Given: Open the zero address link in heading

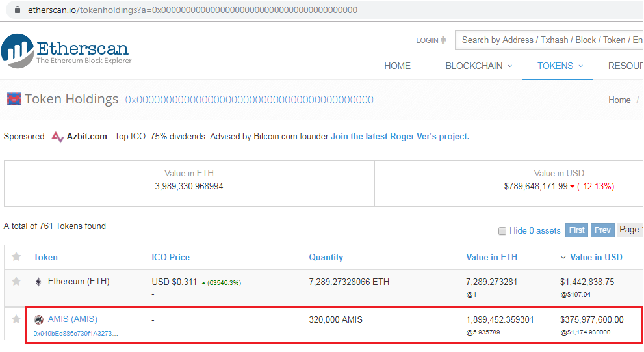Looking at the screenshot, I should (250, 100).
